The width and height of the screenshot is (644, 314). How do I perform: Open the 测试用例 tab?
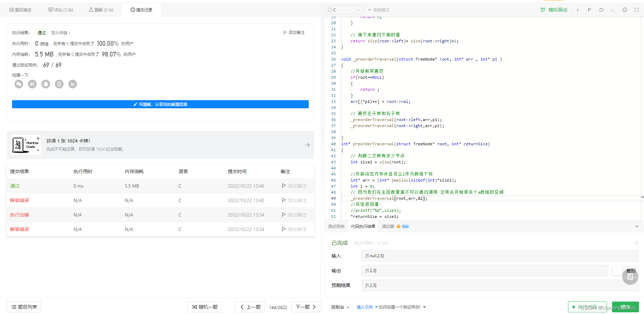(x=336, y=226)
